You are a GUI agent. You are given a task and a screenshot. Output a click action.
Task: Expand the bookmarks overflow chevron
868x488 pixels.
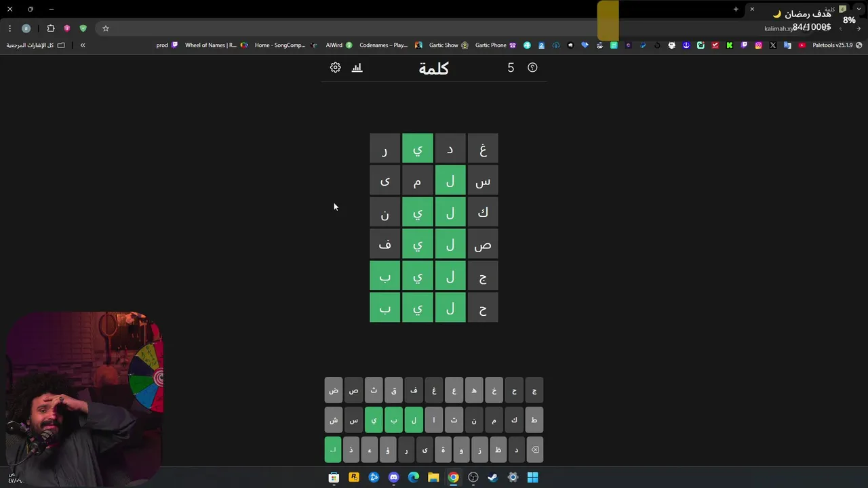pos(83,45)
